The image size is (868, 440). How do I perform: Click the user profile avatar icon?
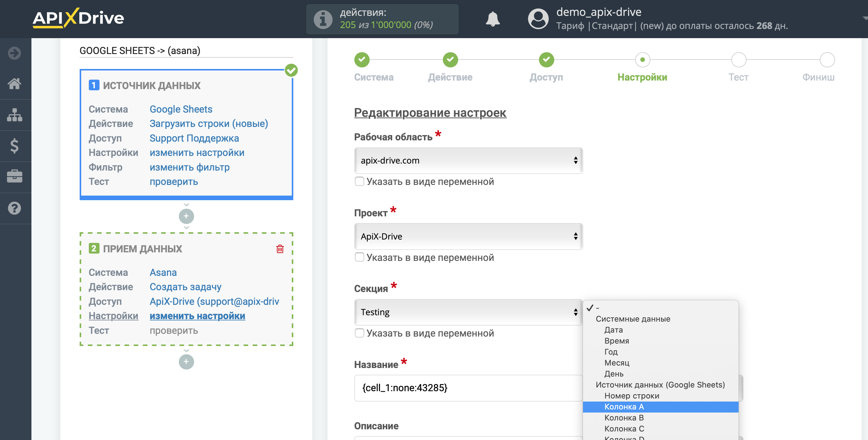tap(538, 19)
